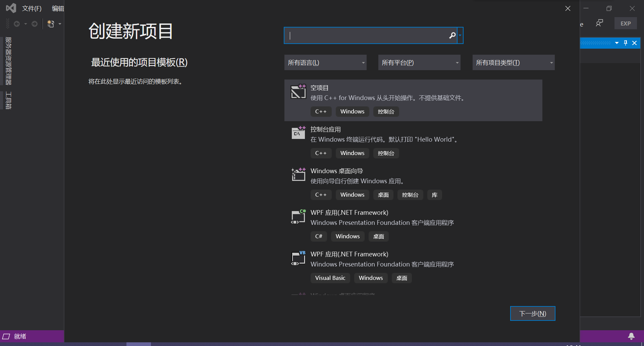Click the EXP account button

pyautogui.click(x=625, y=23)
